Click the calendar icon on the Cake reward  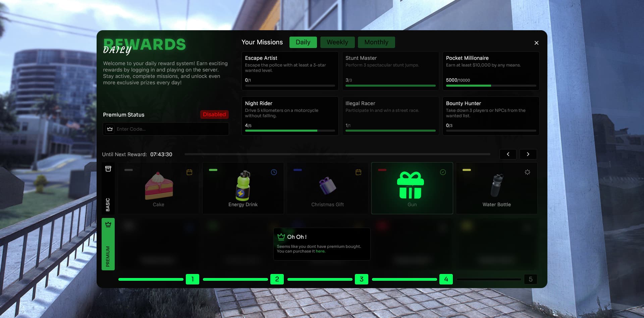(x=189, y=172)
